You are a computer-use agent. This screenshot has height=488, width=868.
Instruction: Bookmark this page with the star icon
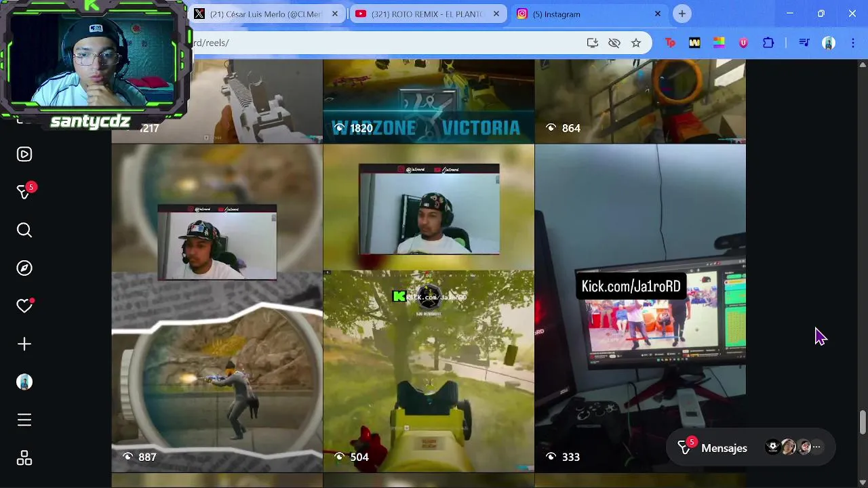(x=636, y=43)
